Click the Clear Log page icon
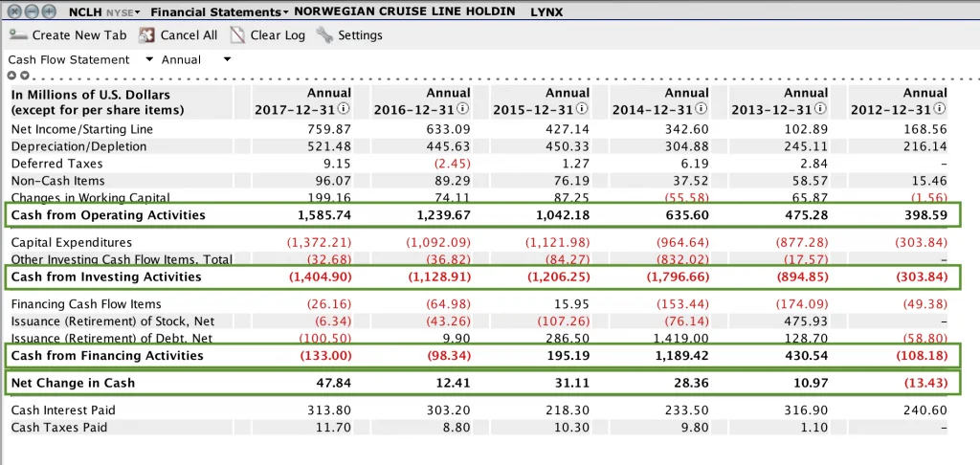Image resolution: width=980 pixels, height=465 pixels. (237, 35)
